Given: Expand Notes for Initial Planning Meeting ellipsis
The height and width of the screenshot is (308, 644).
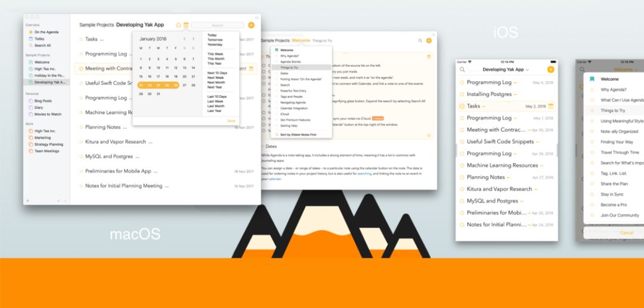Looking at the screenshot, I should point(166,186).
